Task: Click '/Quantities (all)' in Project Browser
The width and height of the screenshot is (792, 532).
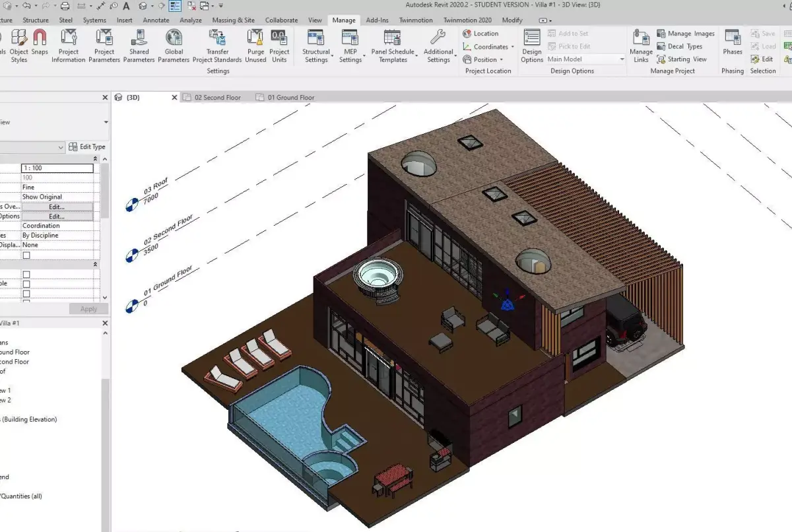Action: click(x=21, y=496)
